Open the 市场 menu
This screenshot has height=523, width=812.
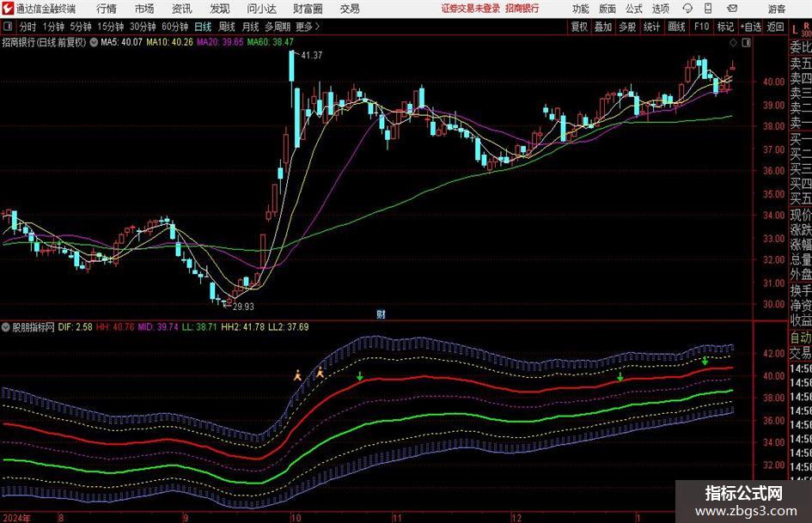tap(144, 9)
